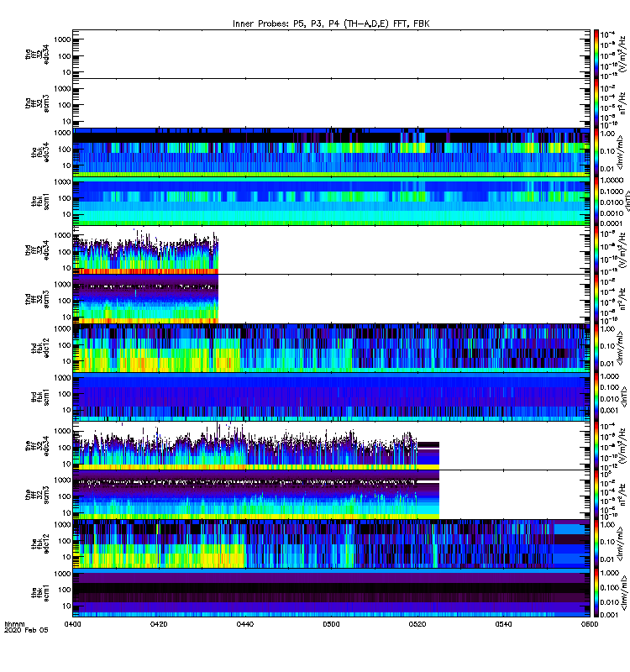Click the 0400 time axis label

72,624
